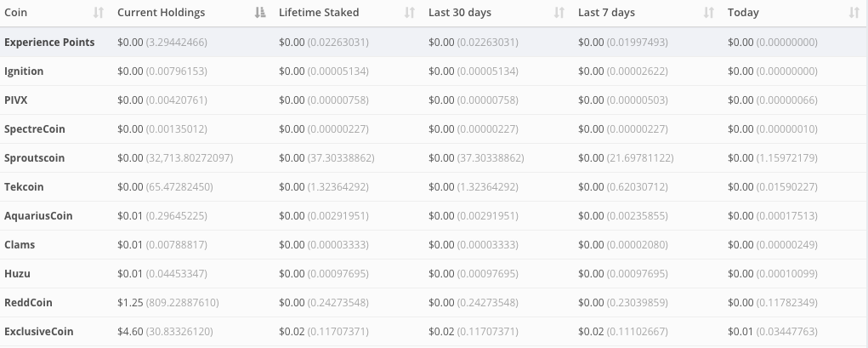Select the Tekcoin row name
Screen dimensions: 868x348
click(24, 186)
